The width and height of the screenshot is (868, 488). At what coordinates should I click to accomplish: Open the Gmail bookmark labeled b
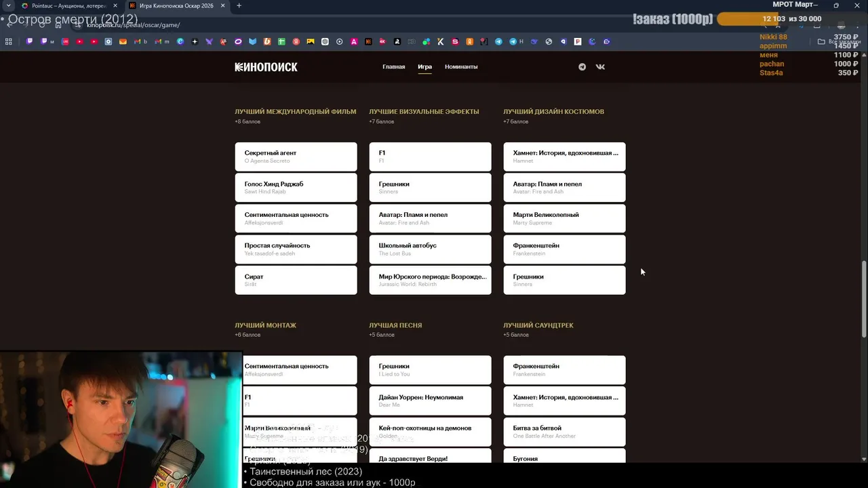click(x=140, y=41)
